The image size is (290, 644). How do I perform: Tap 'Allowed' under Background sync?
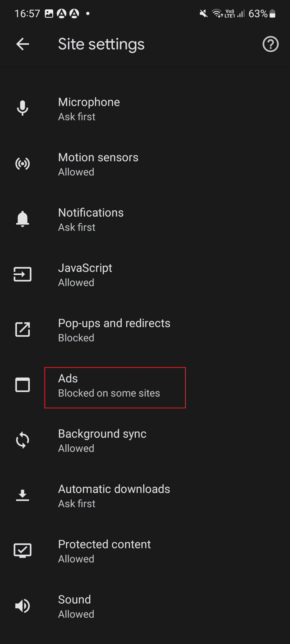[x=76, y=448]
